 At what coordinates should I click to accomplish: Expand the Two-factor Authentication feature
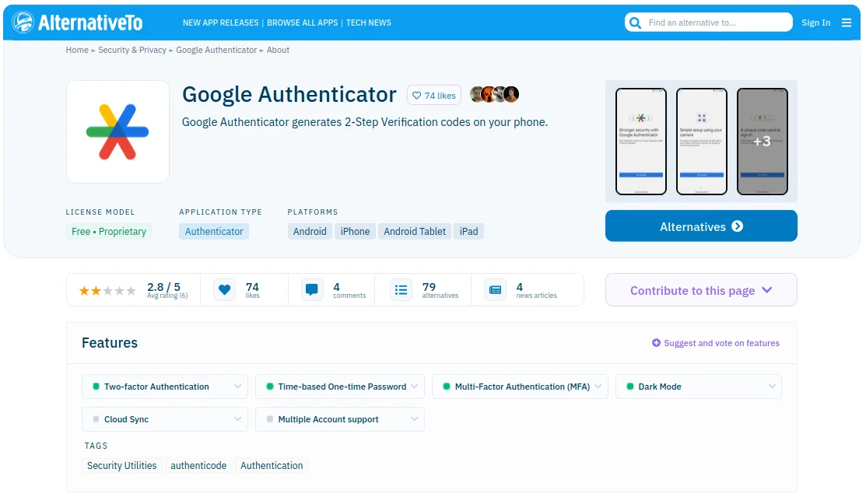coord(165,387)
